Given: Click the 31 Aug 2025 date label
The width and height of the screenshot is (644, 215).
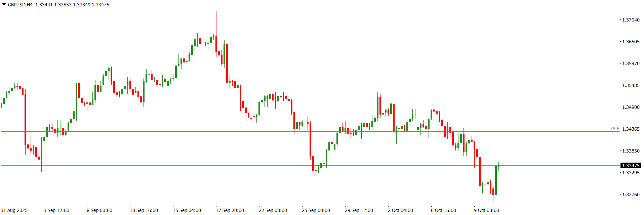Looking at the screenshot, I should point(14,210).
